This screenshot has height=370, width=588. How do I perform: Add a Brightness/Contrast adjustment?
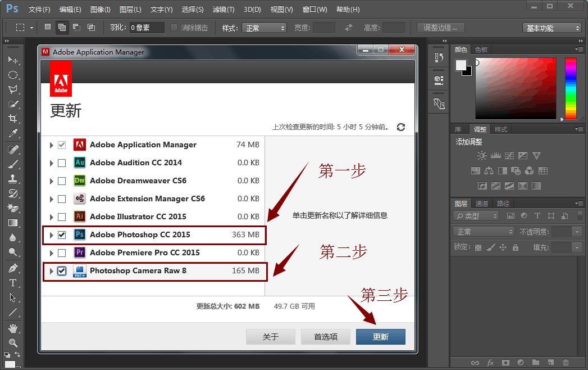click(x=482, y=156)
